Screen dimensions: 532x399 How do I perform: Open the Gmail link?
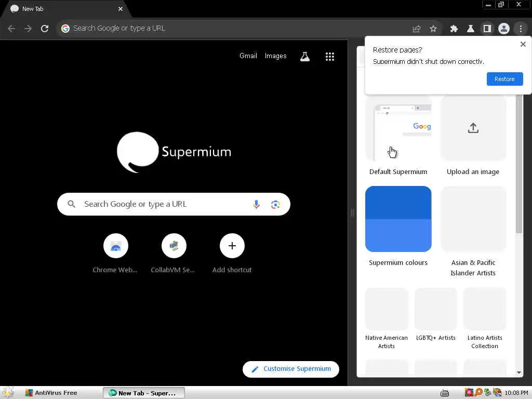[x=248, y=56]
